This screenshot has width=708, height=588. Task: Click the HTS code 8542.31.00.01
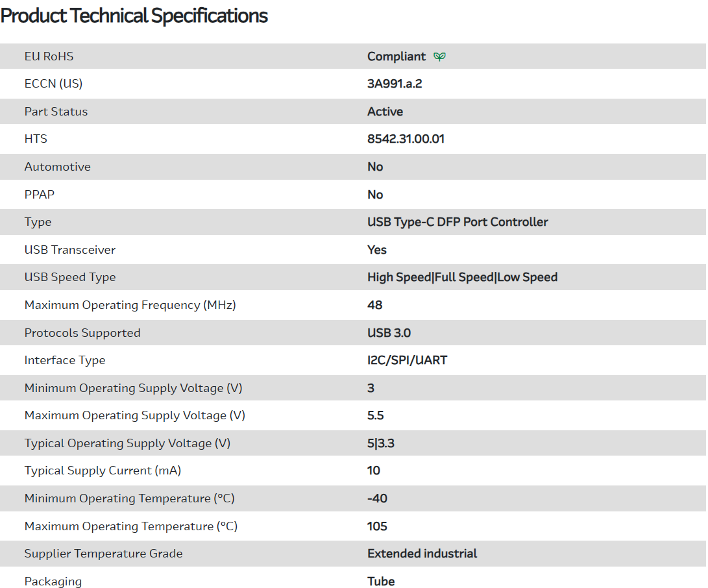pos(406,139)
